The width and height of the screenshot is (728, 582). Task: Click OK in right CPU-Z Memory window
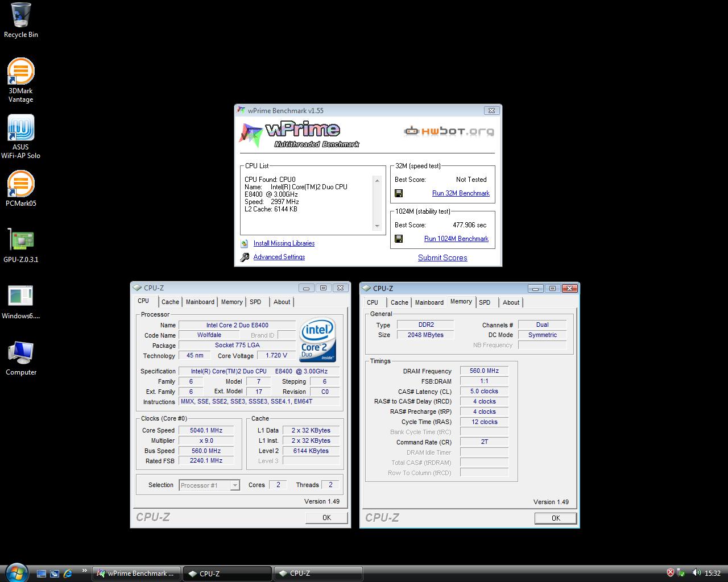(x=556, y=518)
